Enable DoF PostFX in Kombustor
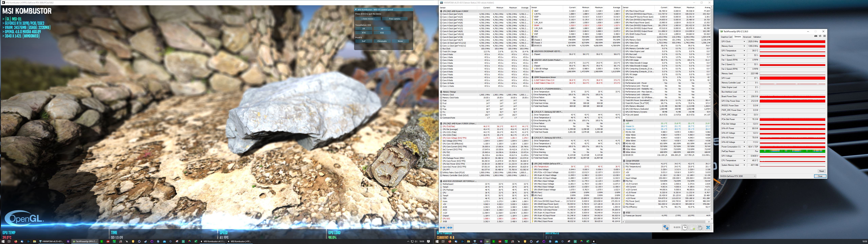The image size is (868, 244). pos(364,41)
